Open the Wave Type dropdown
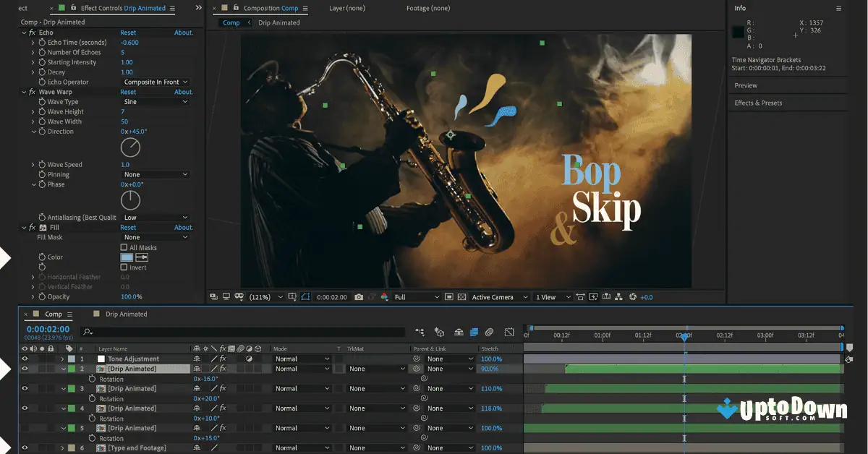 click(154, 101)
